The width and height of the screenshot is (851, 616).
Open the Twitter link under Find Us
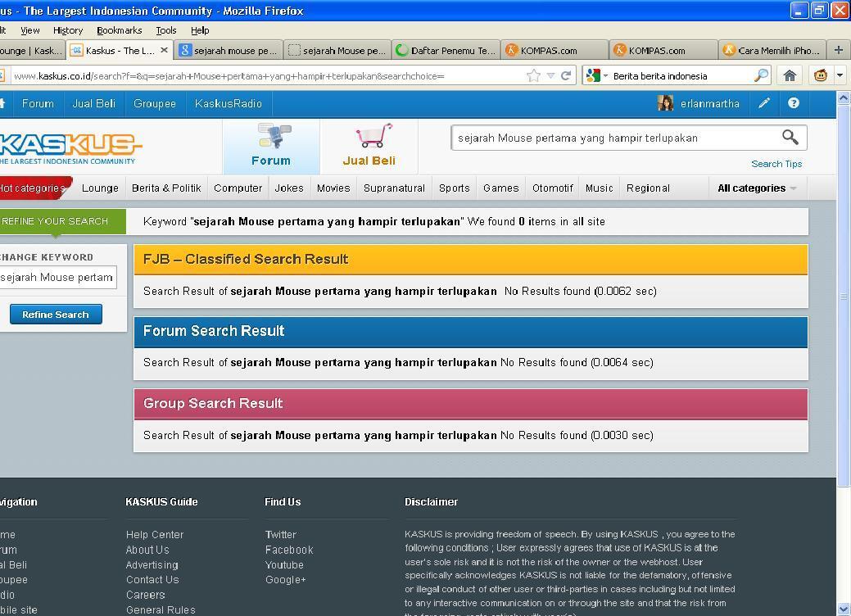point(281,535)
